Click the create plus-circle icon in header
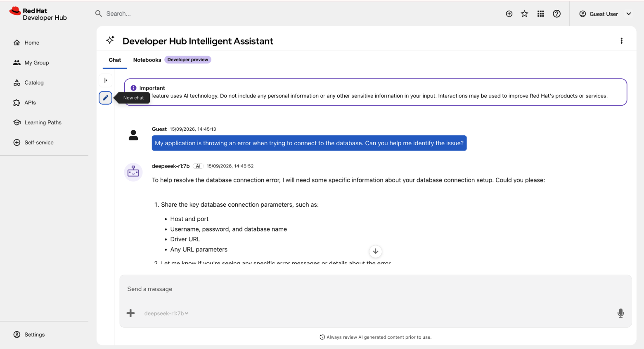This screenshot has width=644, height=349. click(509, 14)
